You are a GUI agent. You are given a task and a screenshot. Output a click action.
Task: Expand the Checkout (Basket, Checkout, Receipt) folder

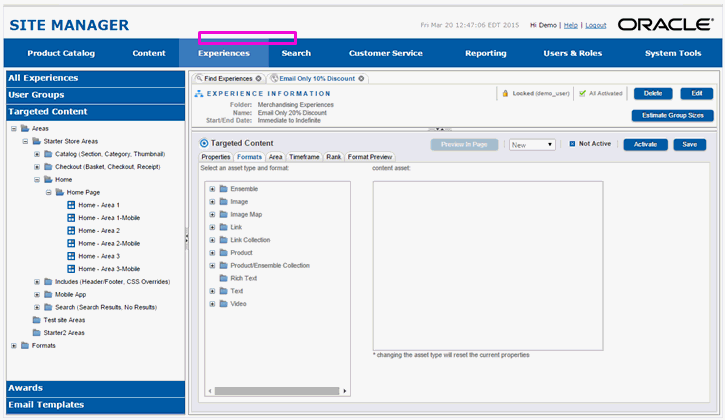pyautogui.click(x=37, y=167)
